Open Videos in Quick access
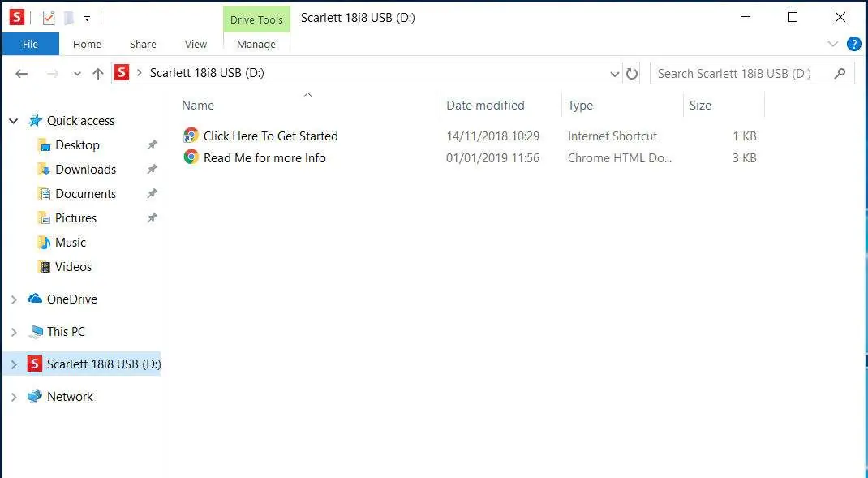The image size is (868, 478). tap(73, 267)
